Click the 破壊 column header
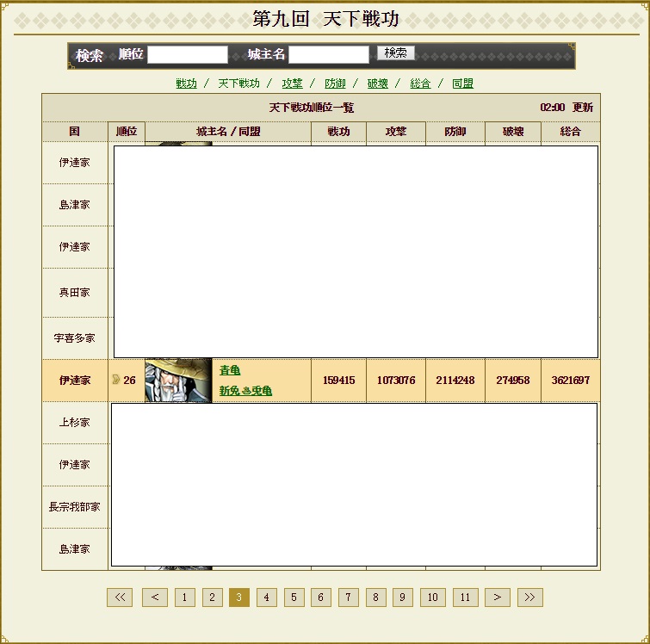Viewport: 650px width, 644px height. click(x=513, y=132)
